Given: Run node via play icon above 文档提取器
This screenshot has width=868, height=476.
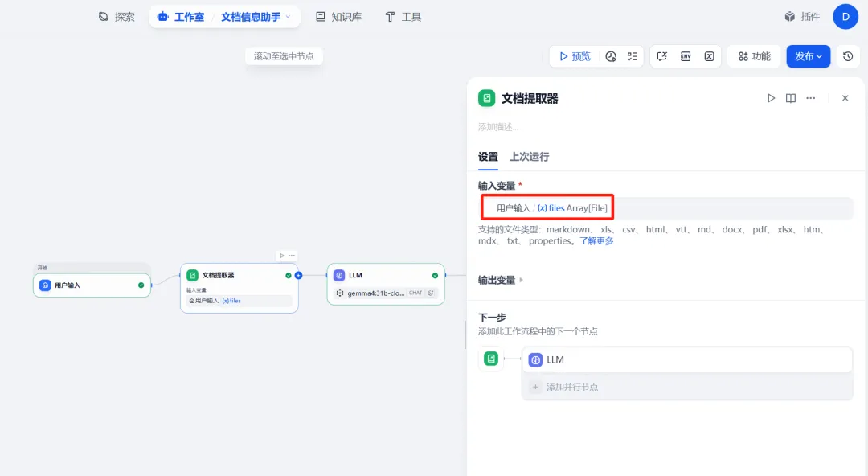Looking at the screenshot, I should (282, 256).
